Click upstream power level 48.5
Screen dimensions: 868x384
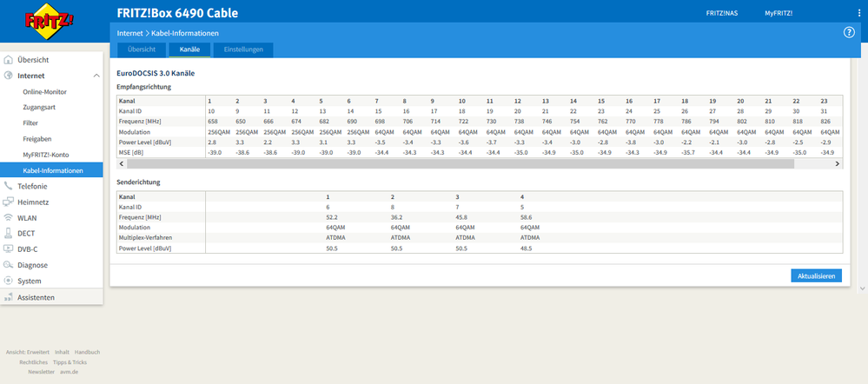(x=526, y=248)
